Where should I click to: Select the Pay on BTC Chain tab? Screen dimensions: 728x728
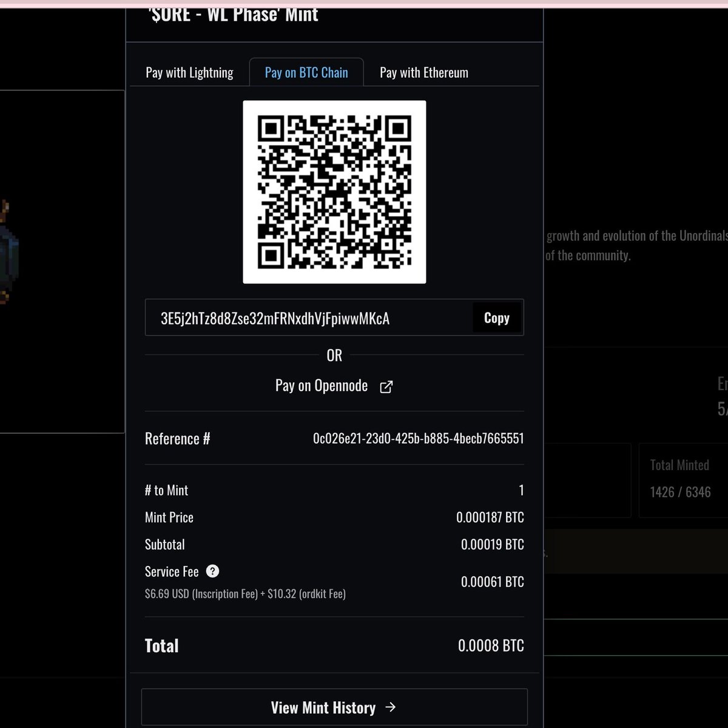(306, 73)
